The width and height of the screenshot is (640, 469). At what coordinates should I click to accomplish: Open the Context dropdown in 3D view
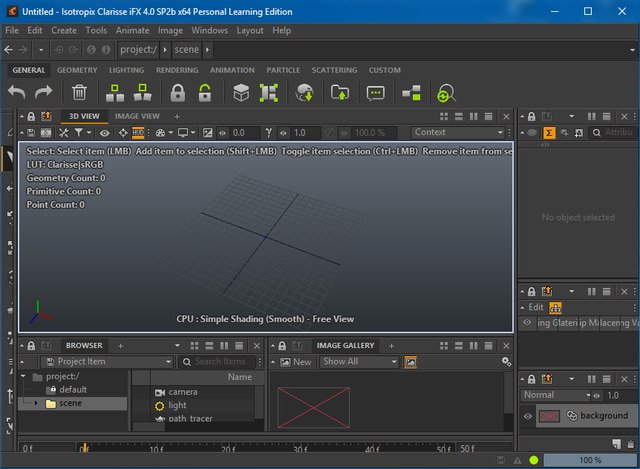tap(458, 132)
